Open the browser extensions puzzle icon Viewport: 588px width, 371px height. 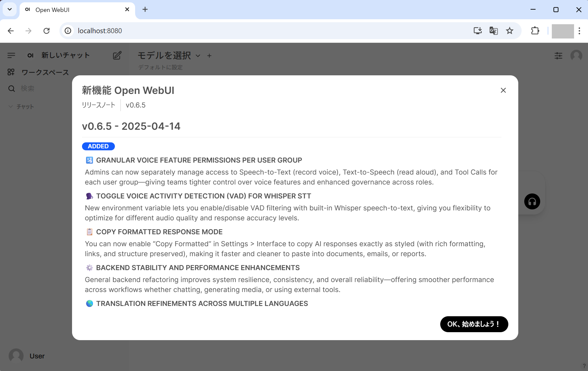(x=535, y=31)
